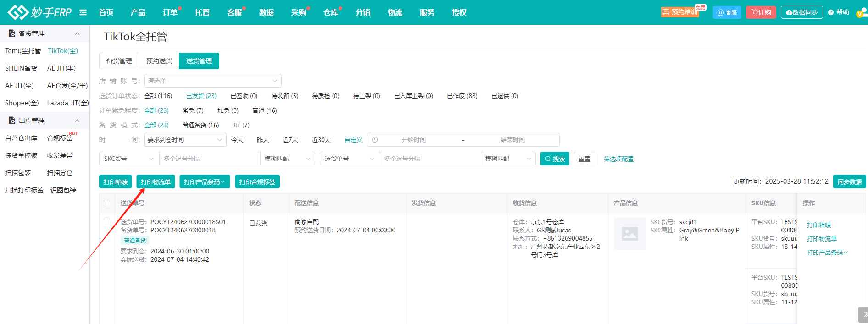Choose 自定义 time range

tap(353, 140)
